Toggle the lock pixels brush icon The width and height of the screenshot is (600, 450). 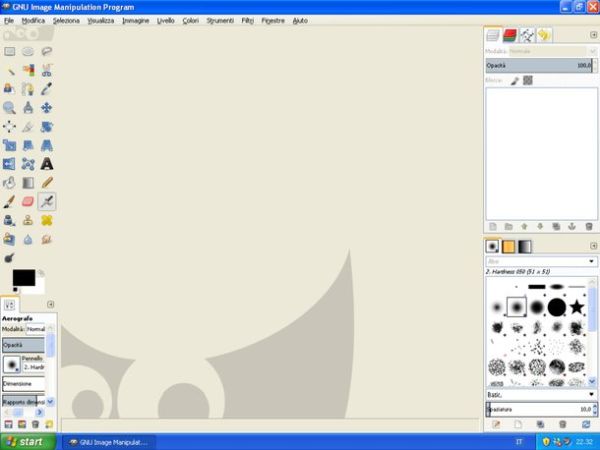click(x=515, y=81)
